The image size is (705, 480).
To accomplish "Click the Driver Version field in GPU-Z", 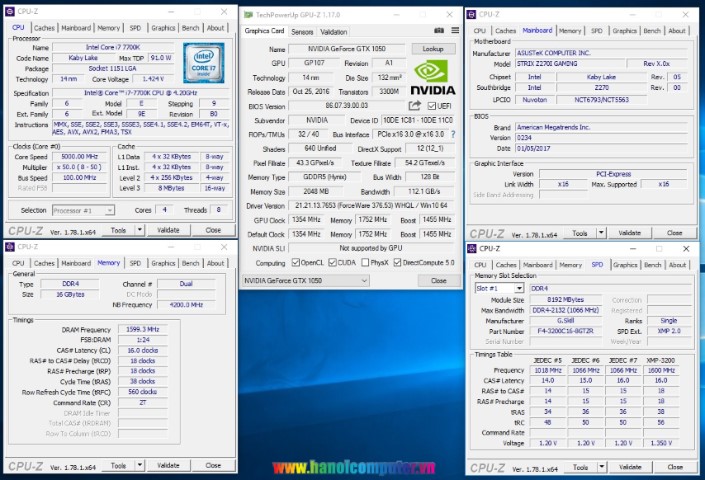I will click(x=371, y=206).
